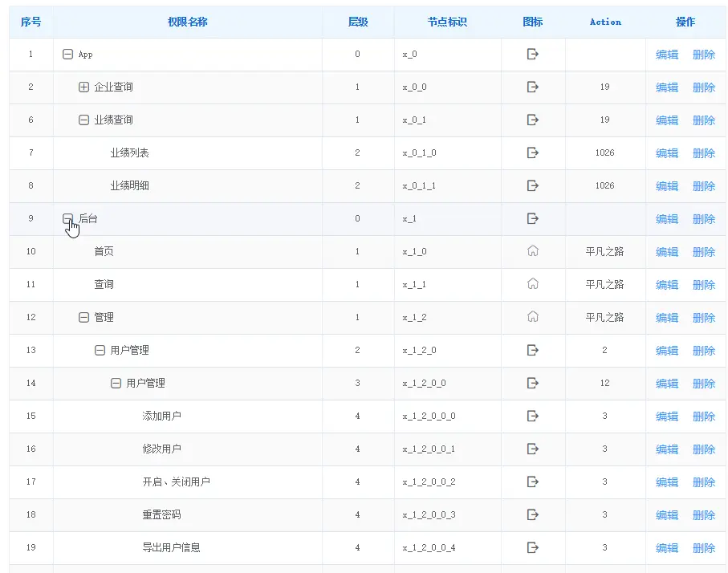Click the icon in 开启、关闭用户 row

point(532,482)
